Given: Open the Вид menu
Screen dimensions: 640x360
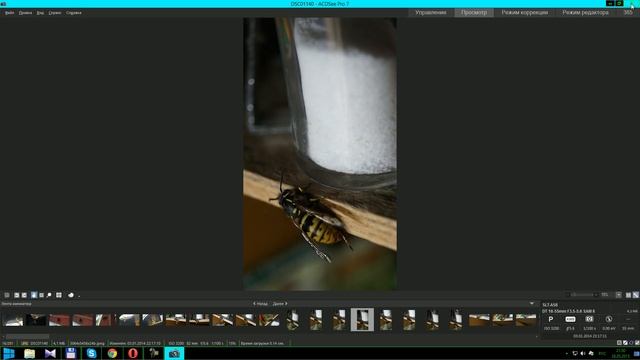Looking at the screenshot, I should point(40,13).
